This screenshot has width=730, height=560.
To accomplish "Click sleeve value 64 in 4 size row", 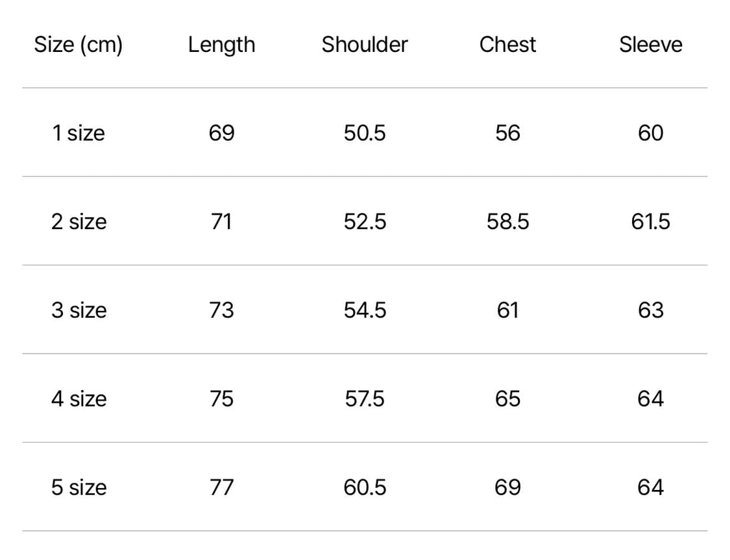I will 650,398.
